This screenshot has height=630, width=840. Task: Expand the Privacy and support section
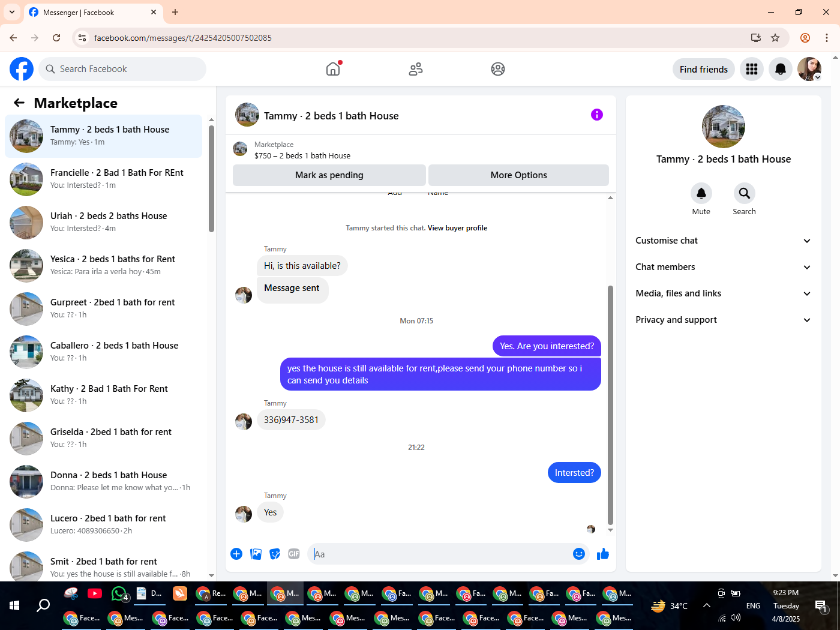pyautogui.click(x=723, y=320)
